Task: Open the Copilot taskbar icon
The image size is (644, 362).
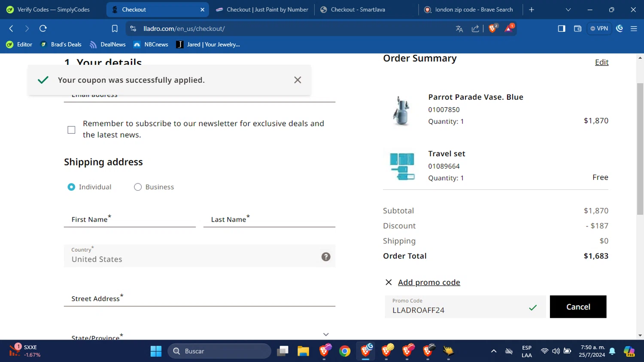Action: point(629,351)
